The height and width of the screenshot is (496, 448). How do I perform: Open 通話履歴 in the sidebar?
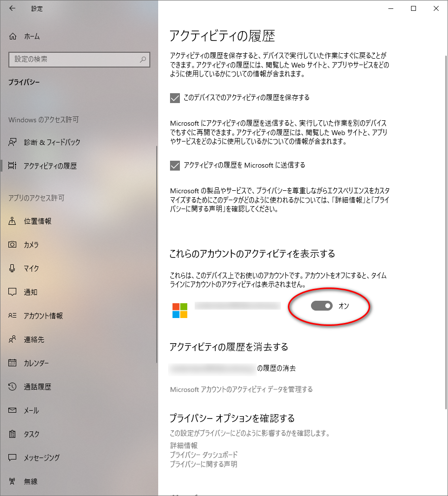[x=37, y=387]
